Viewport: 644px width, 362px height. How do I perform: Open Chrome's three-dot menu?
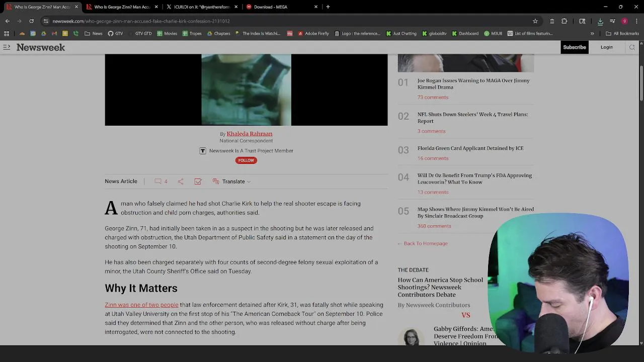(x=636, y=21)
